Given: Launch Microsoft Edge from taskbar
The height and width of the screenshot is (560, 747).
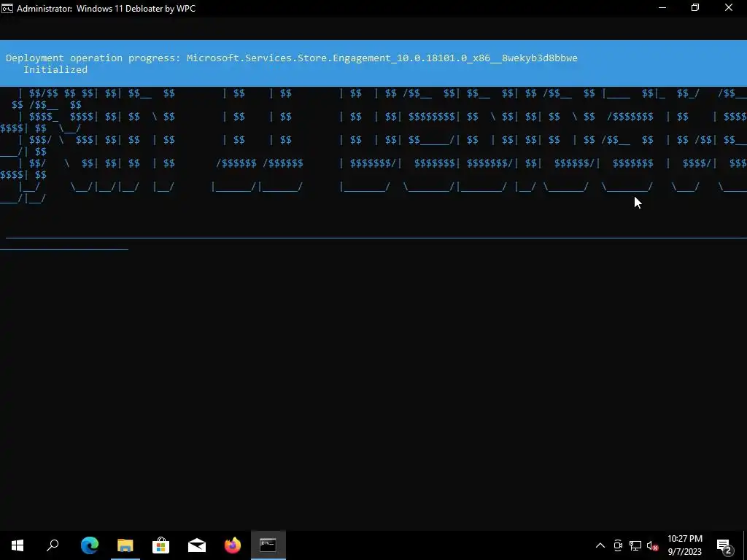Looking at the screenshot, I should coord(90,545).
